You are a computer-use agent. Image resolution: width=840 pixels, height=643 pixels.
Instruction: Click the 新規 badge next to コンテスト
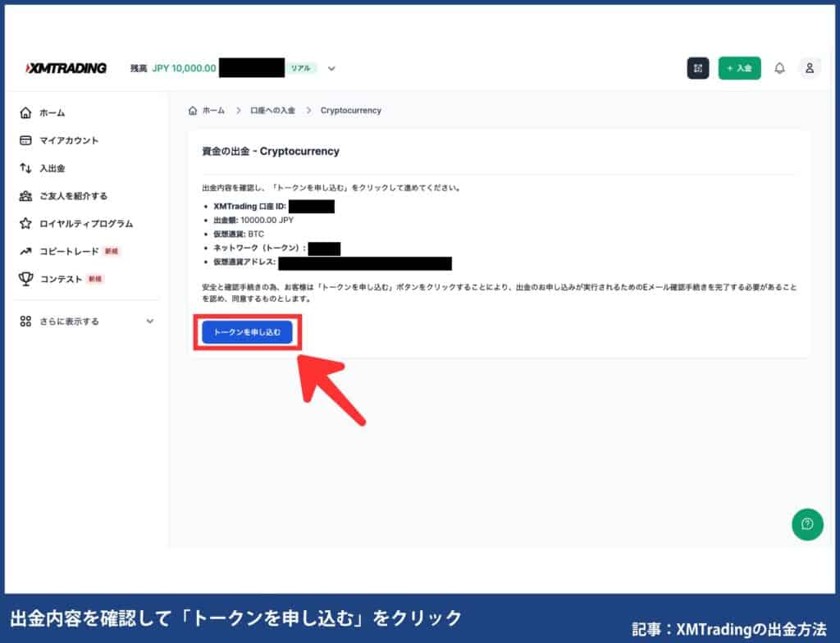tap(95, 279)
